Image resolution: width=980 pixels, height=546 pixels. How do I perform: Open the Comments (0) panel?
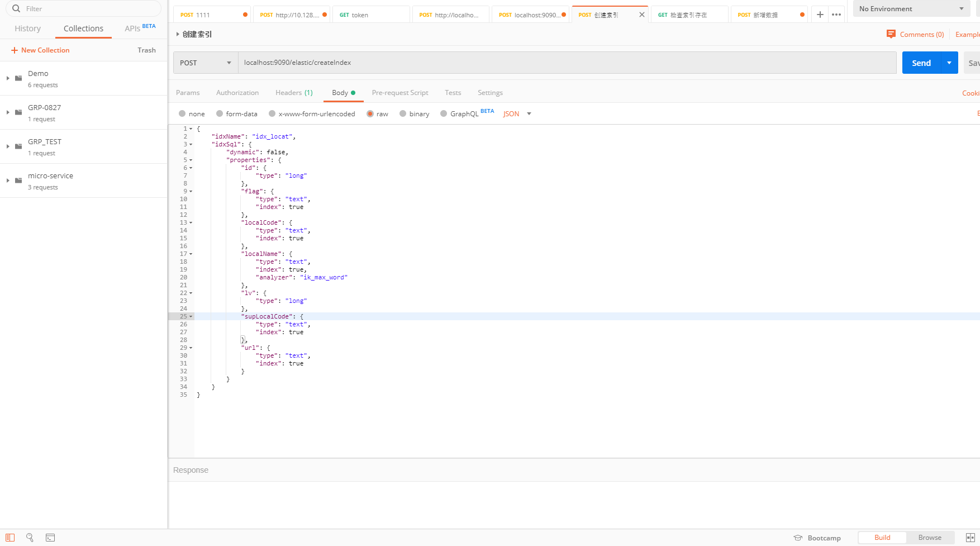[x=915, y=35]
